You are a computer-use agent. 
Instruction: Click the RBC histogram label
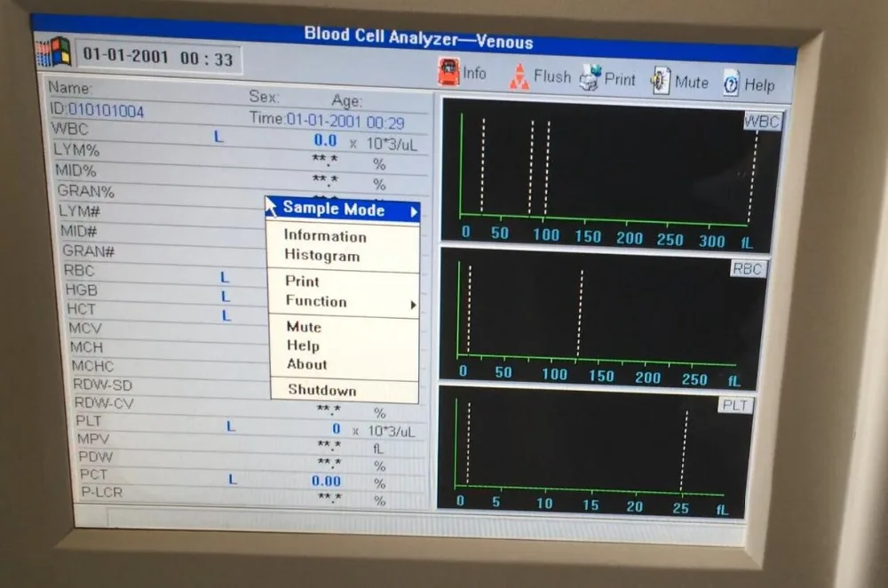click(x=748, y=268)
